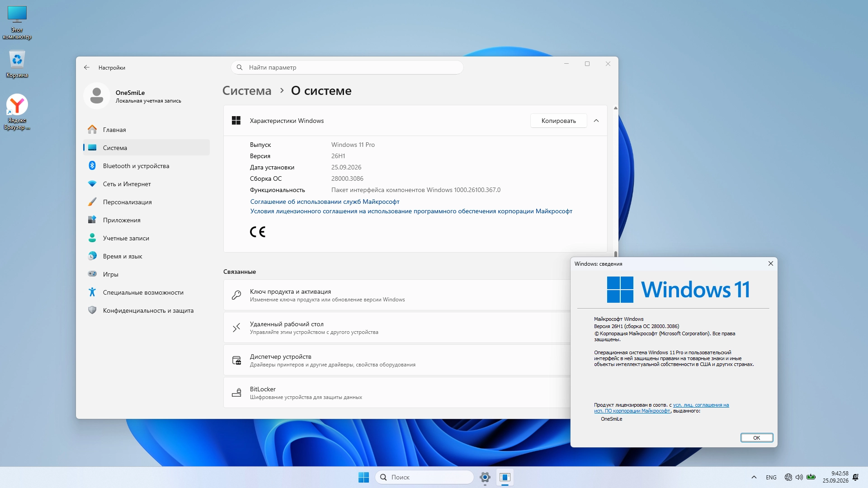Click the Найти параметр search field
Image resolution: width=868 pixels, height=488 pixels.
pyautogui.click(x=347, y=67)
